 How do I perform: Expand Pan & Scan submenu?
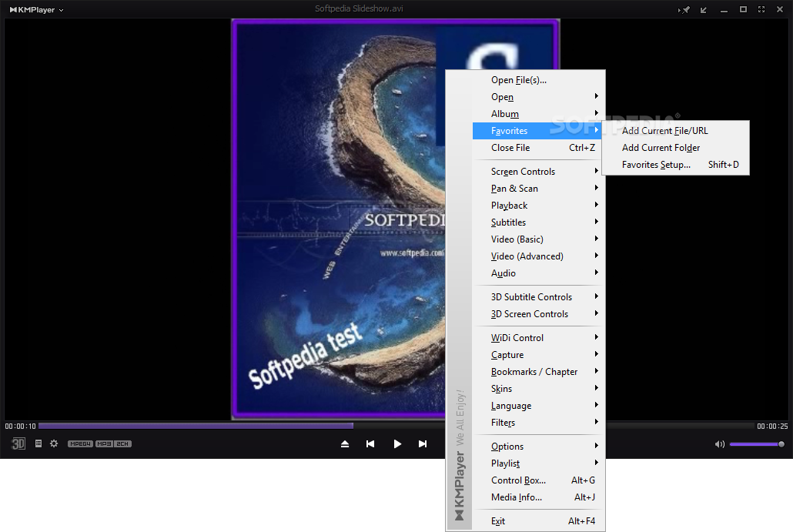click(539, 188)
